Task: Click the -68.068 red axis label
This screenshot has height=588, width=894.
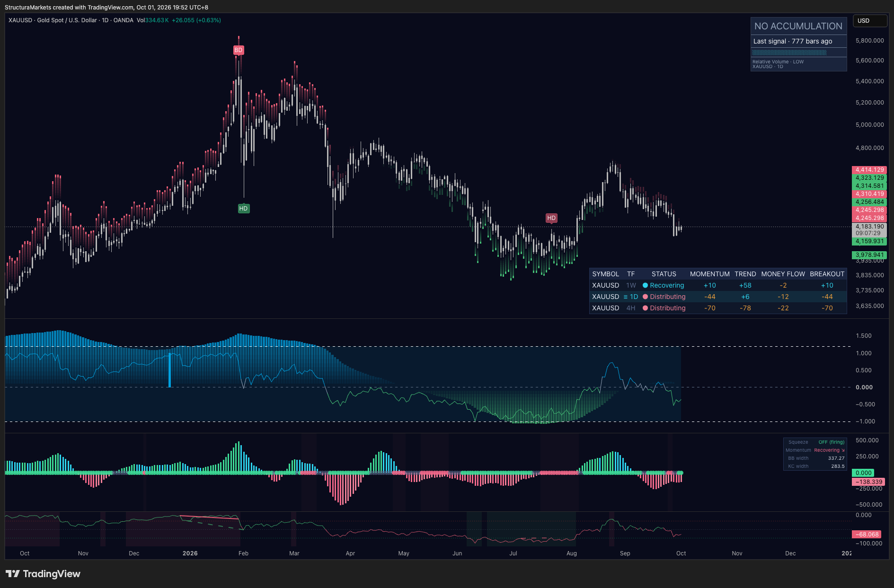Action: pos(867,535)
